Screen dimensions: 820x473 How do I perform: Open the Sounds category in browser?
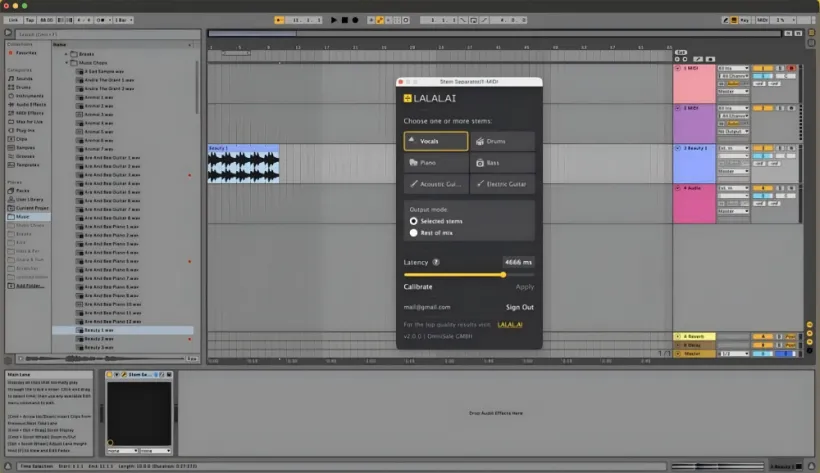pyautogui.click(x=24, y=78)
